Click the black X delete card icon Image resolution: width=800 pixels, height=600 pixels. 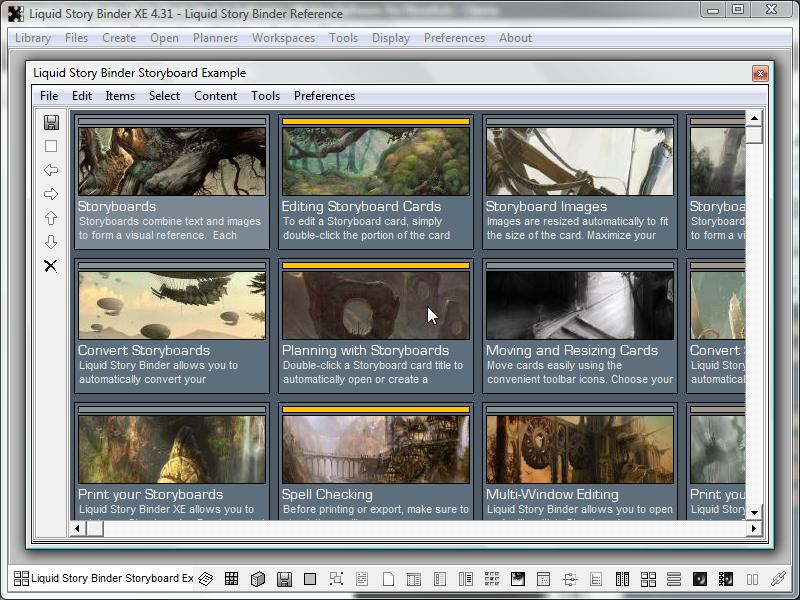pyautogui.click(x=51, y=266)
